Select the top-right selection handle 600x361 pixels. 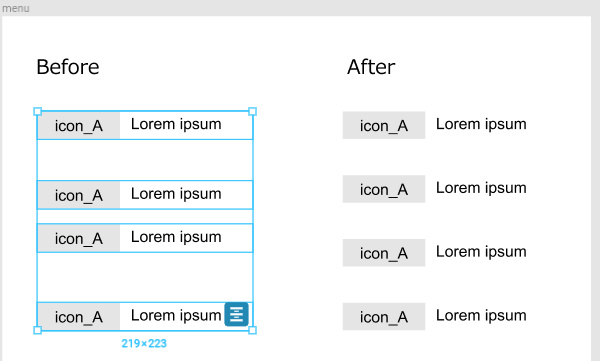click(x=253, y=111)
